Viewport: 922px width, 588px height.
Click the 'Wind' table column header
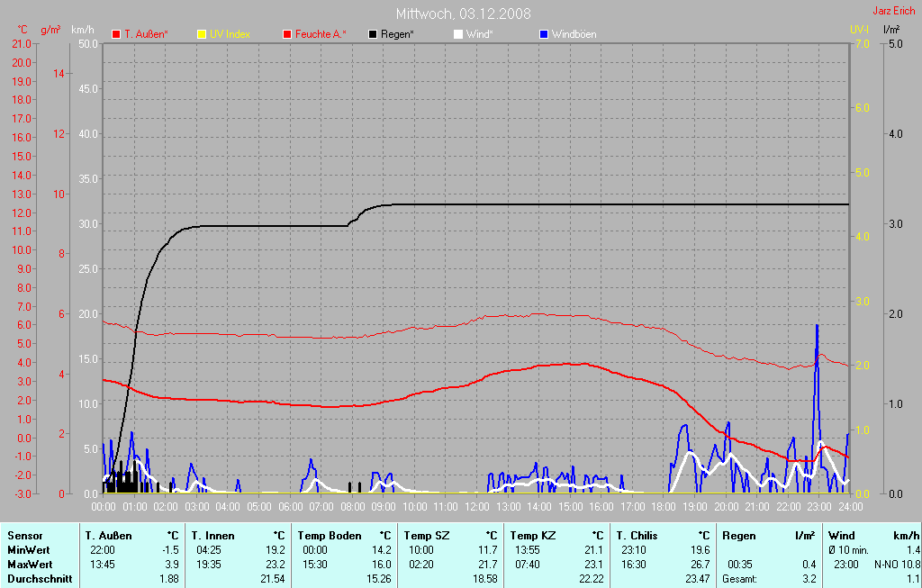point(842,536)
